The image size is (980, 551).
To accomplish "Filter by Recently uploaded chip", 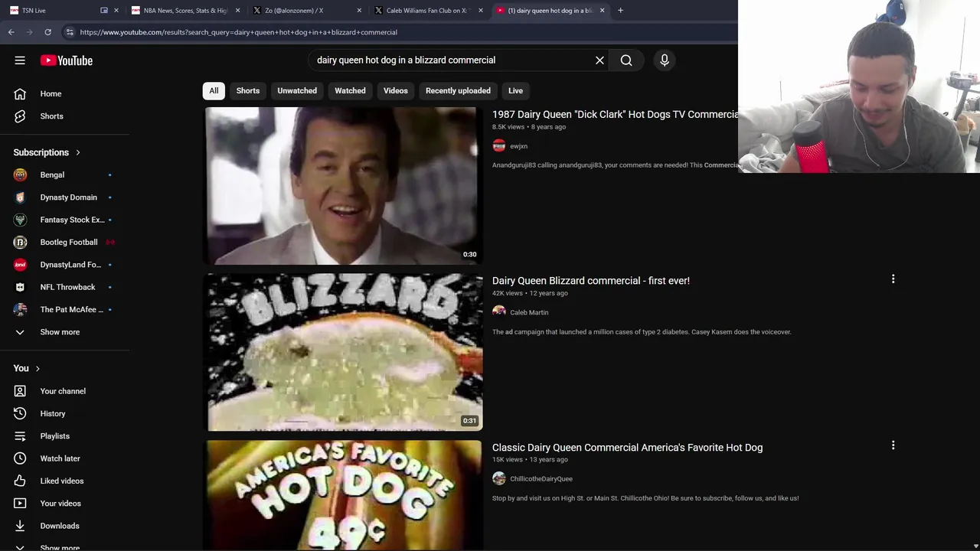I will click(x=458, y=90).
